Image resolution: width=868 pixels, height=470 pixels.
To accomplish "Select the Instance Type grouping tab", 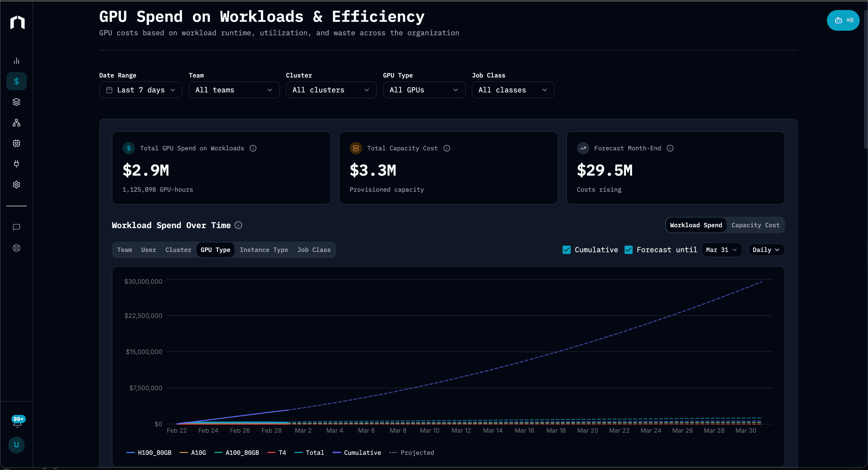I will point(264,250).
